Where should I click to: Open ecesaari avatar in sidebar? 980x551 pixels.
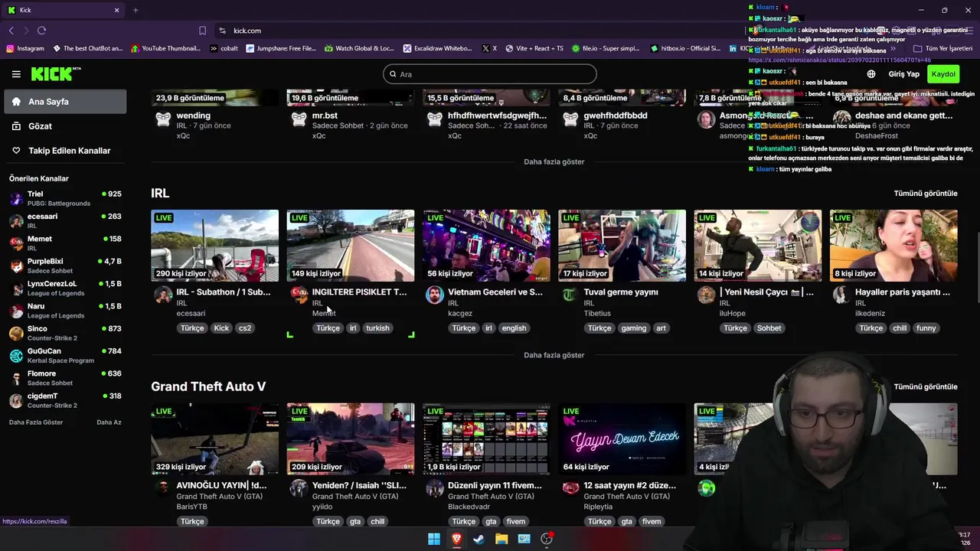pyautogui.click(x=16, y=222)
